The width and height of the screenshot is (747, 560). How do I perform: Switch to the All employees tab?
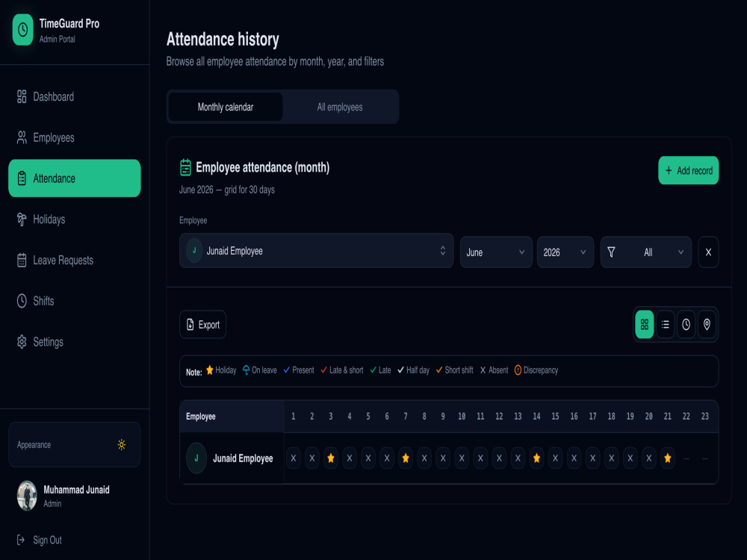(x=340, y=107)
